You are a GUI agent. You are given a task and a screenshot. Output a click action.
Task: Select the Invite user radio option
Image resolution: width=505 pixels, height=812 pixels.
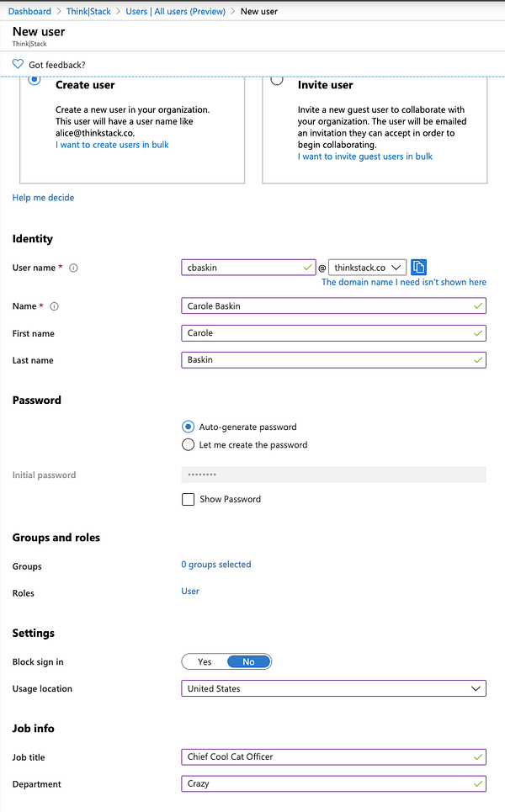(277, 80)
